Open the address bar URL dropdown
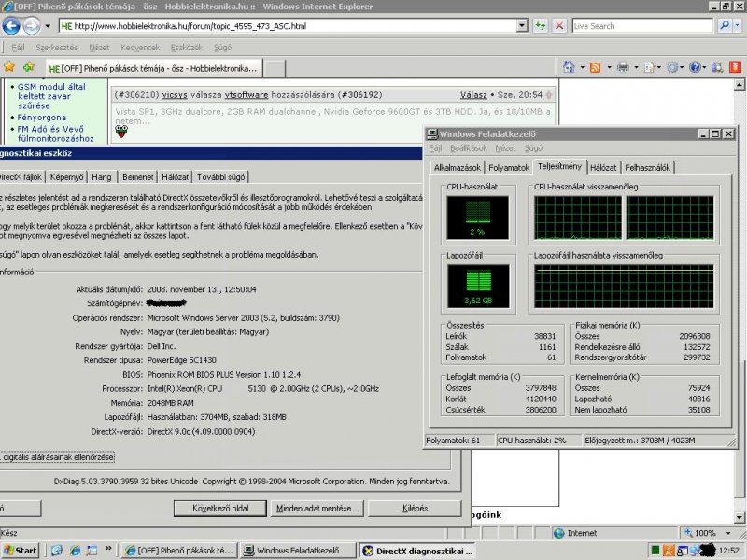747x560 pixels. [x=522, y=26]
